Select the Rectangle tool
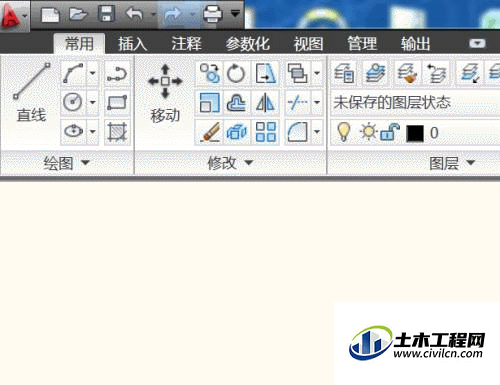 tap(117, 102)
